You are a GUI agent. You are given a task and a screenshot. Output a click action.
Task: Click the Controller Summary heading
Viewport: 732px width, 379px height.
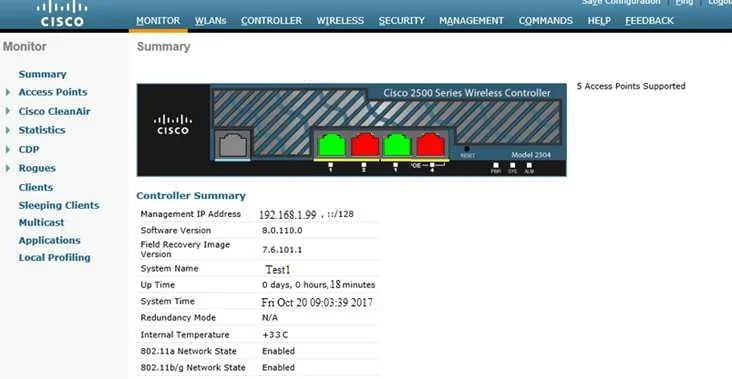(191, 196)
